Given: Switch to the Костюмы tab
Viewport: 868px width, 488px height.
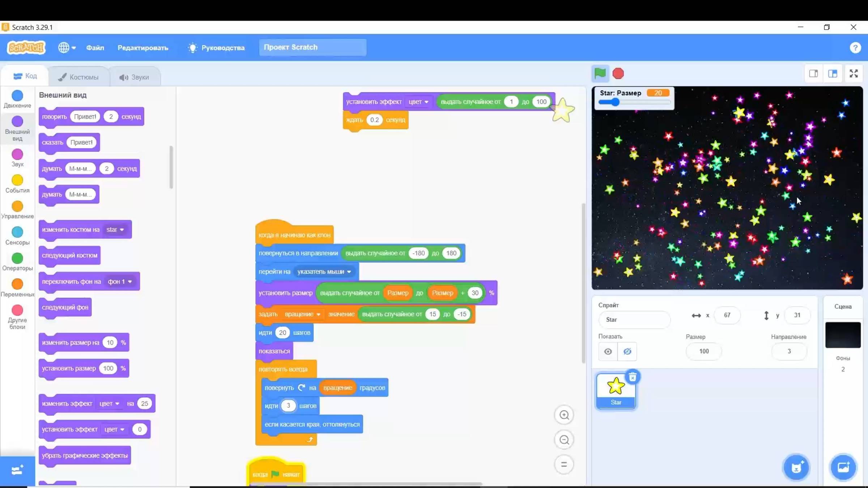Looking at the screenshot, I should (79, 77).
